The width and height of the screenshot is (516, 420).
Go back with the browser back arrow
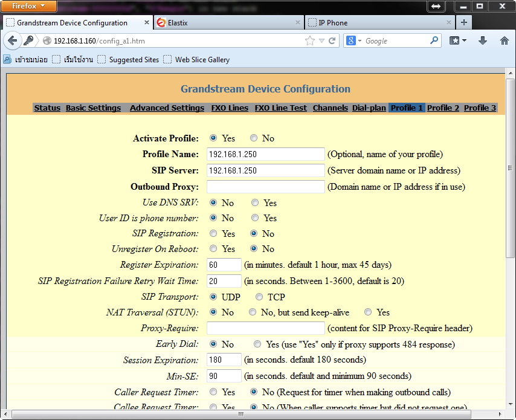coord(12,41)
